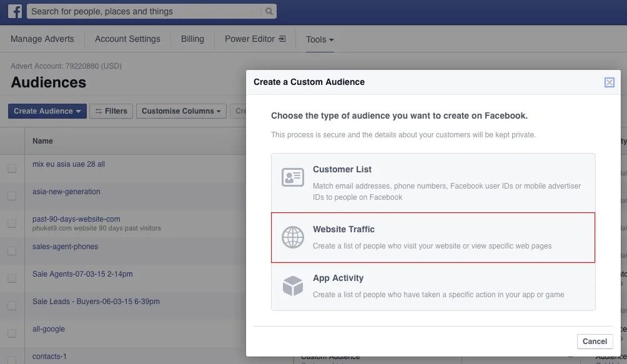The image size is (627, 364).
Task: Open the Account Settings tab
Action: coord(127,39)
